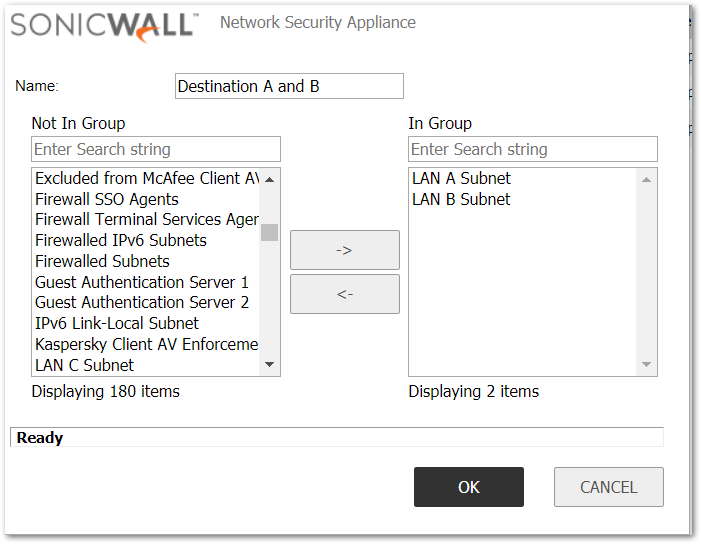The height and width of the screenshot is (544, 701).
Task: Select LAN A Subnet in the In Group list
Action: click(461, 178)
